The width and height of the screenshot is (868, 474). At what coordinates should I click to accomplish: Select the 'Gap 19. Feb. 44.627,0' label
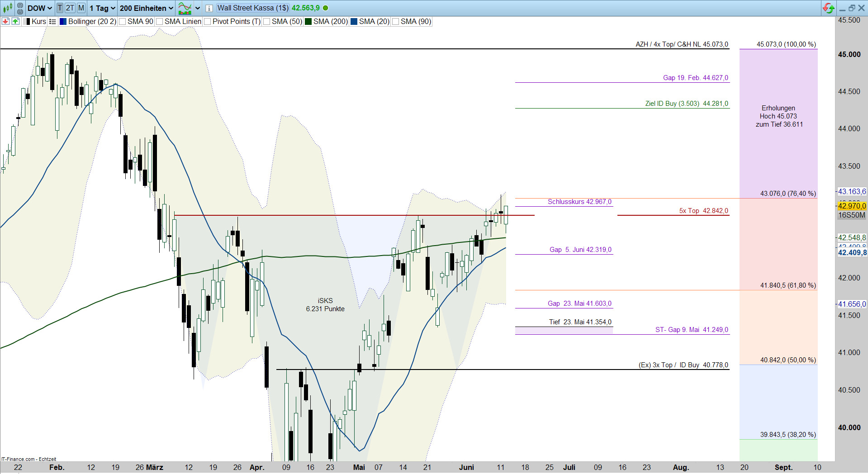point(696,78)
